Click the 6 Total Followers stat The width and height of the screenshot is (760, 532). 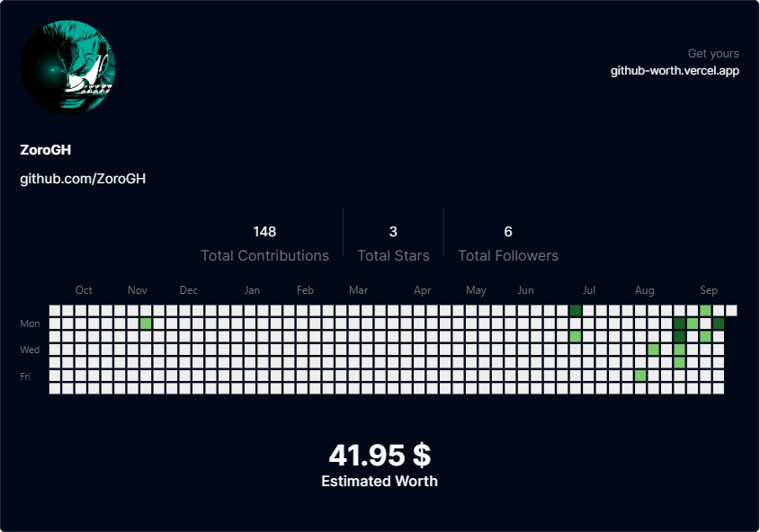(508, 244)
